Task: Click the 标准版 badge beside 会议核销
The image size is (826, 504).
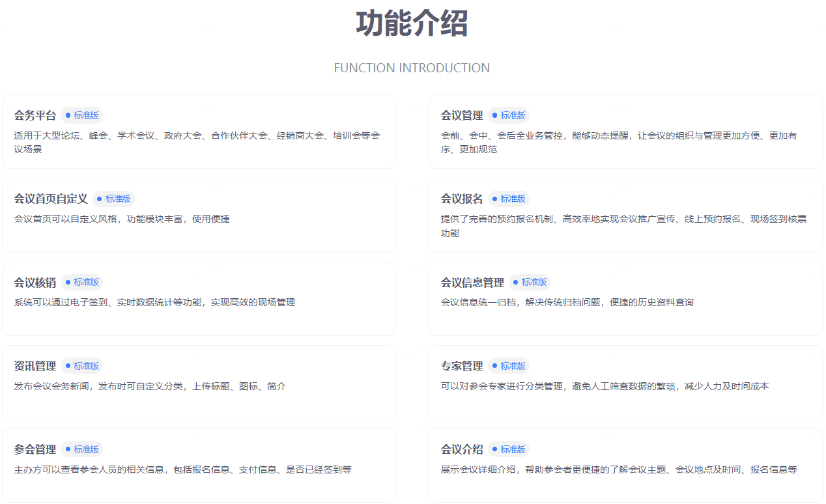Action: [x=82, y=282]
